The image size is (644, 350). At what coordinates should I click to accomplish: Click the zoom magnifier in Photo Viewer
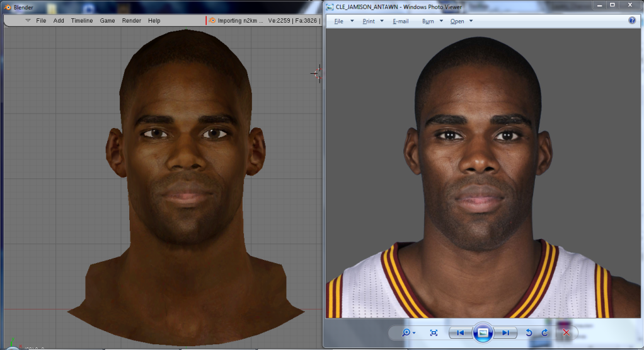[x=406, y=333]
